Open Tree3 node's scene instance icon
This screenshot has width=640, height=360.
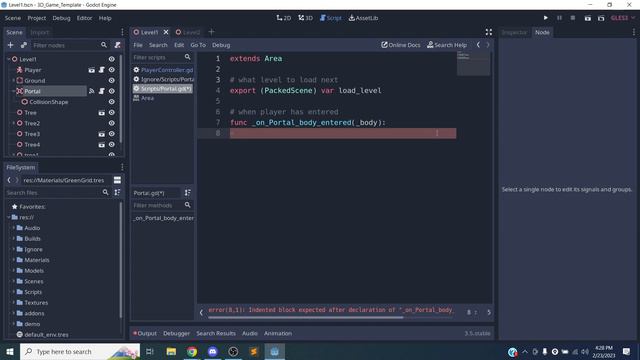(102, 134)
